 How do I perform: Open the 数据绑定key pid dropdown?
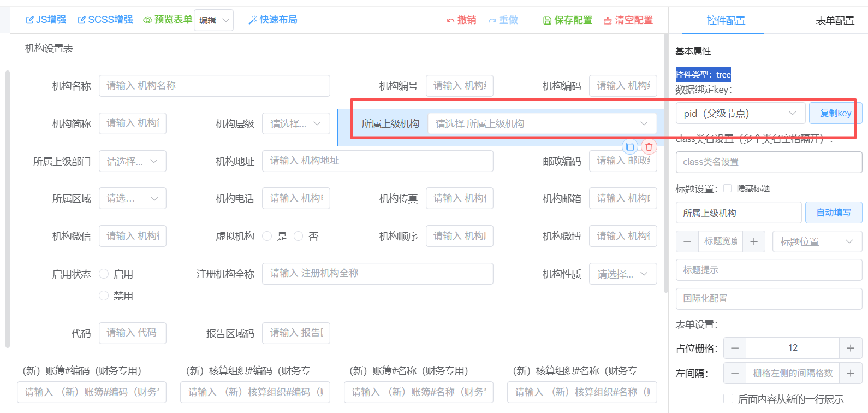tap(740, 113)
